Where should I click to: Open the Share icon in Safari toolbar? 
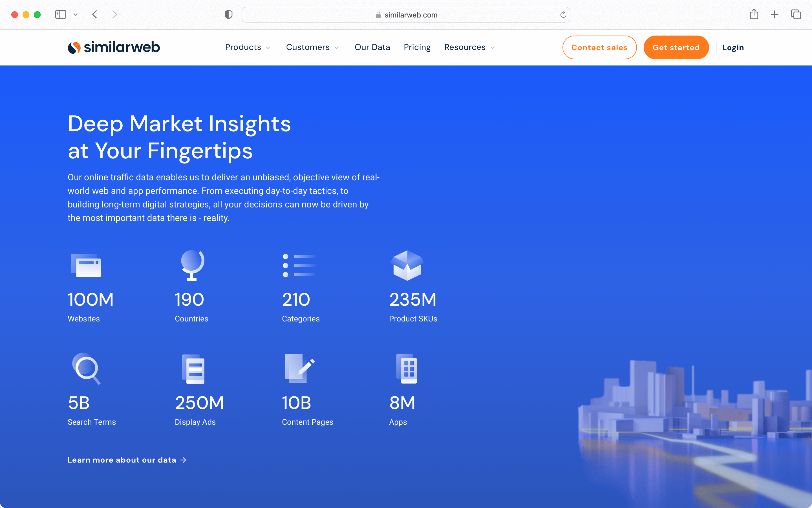click(x=754, y=14)
